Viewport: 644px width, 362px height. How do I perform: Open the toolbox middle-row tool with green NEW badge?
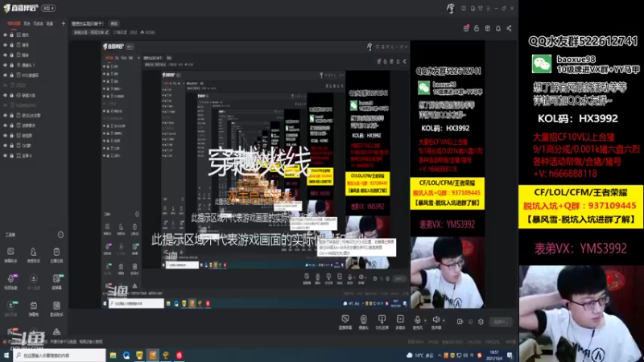point(56,281)
